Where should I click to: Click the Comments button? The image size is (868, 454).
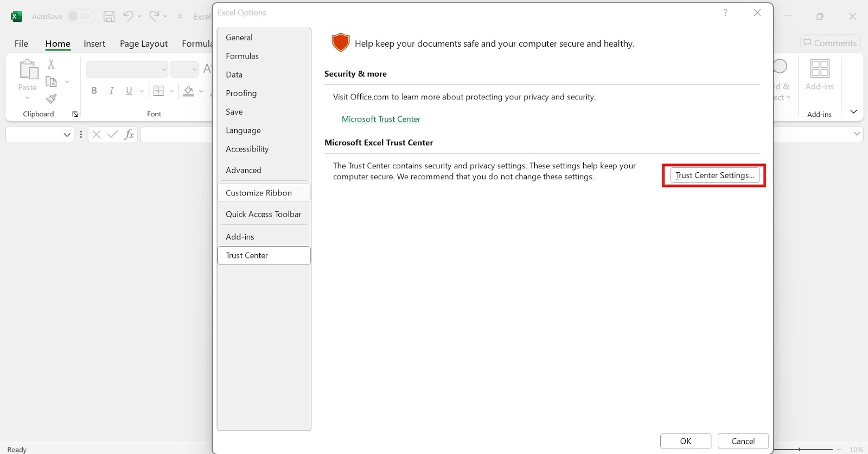pyautogui.click(x=830, y=43)
